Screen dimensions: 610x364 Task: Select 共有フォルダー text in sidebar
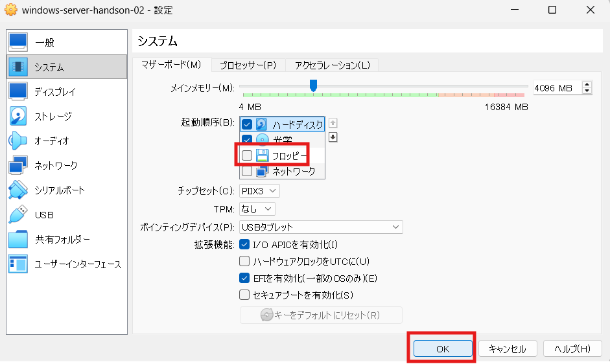[63, 240]
